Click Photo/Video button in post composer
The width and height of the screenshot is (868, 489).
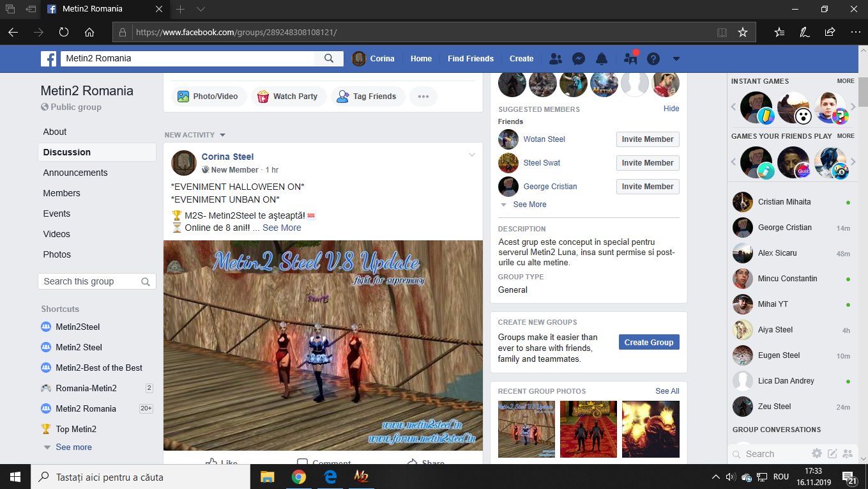pos(208,97)
